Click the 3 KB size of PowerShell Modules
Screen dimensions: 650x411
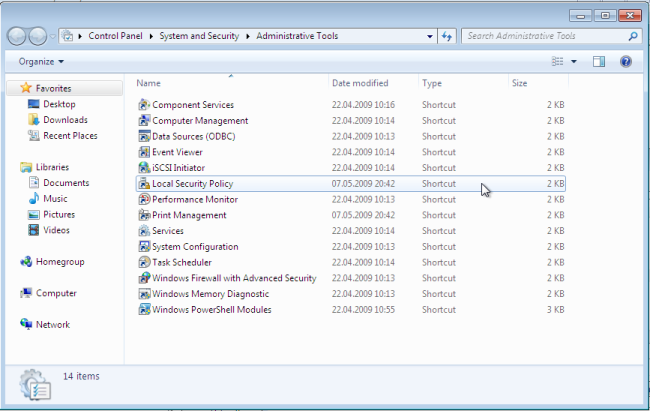(555, 310)
